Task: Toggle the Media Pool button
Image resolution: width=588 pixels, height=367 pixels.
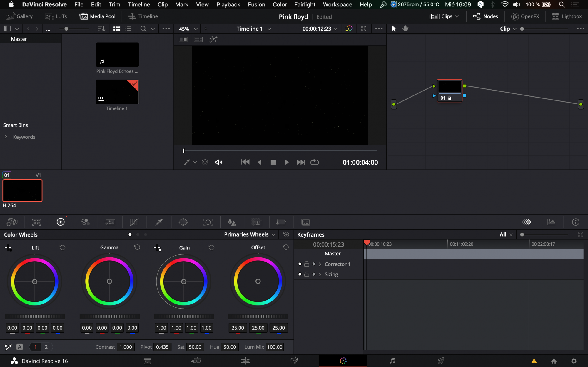Action: (97, 16)
